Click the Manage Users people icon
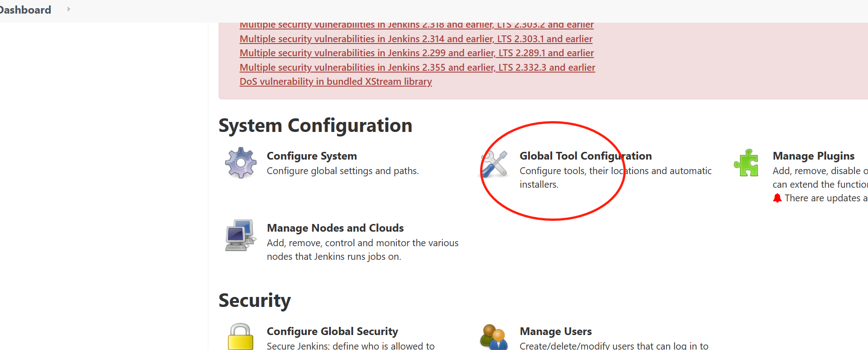Image resolution: width=868 pixels, height=350 pixels. (494, 337)
